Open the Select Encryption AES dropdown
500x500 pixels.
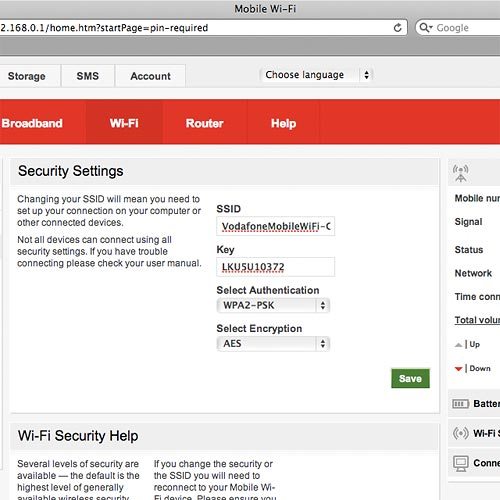pyautogui.click(x=273, y=344)
